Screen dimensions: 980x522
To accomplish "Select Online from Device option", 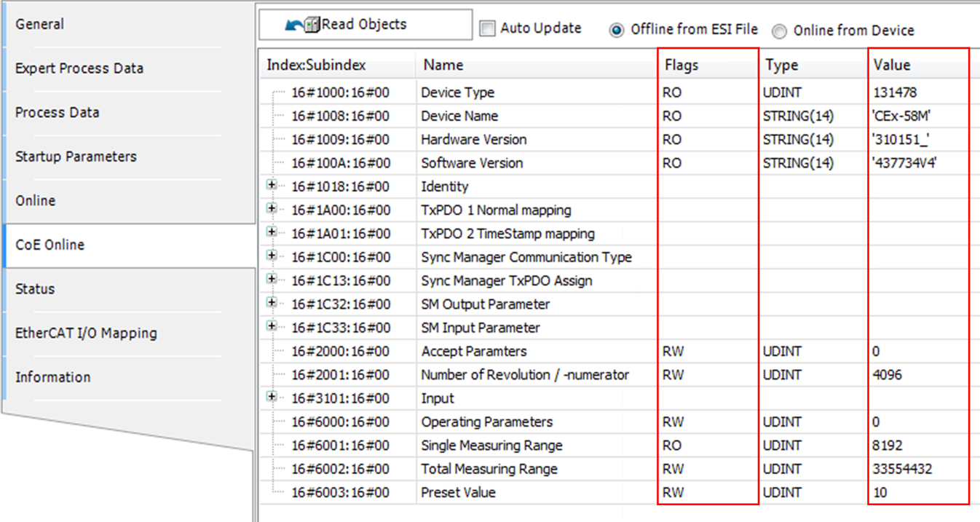I will point(780,31).
